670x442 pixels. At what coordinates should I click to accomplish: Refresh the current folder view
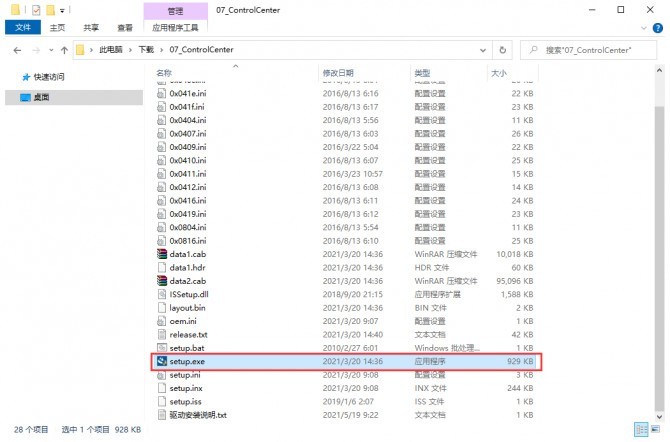point(502,50)
